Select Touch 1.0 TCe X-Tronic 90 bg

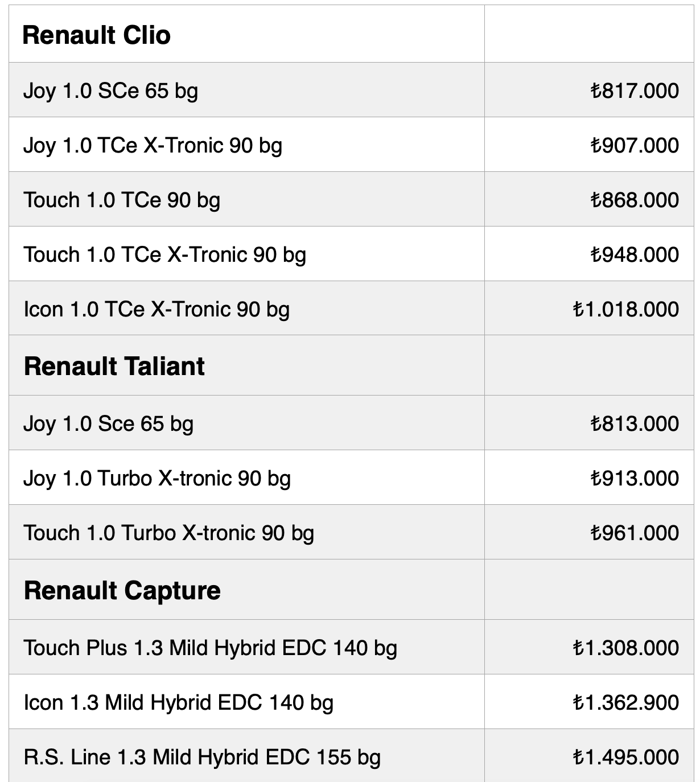(x=164, y=254)
